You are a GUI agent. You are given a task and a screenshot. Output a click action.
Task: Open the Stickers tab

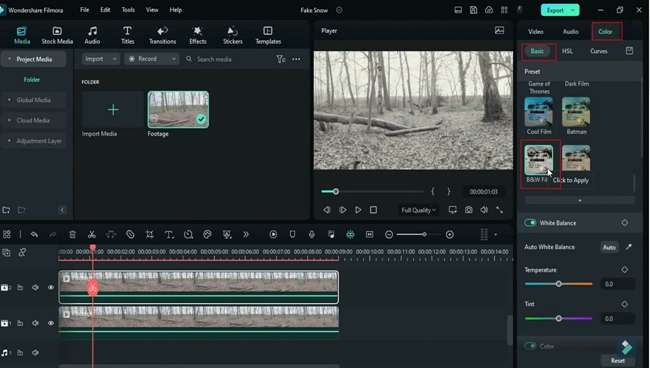point(233,36)
